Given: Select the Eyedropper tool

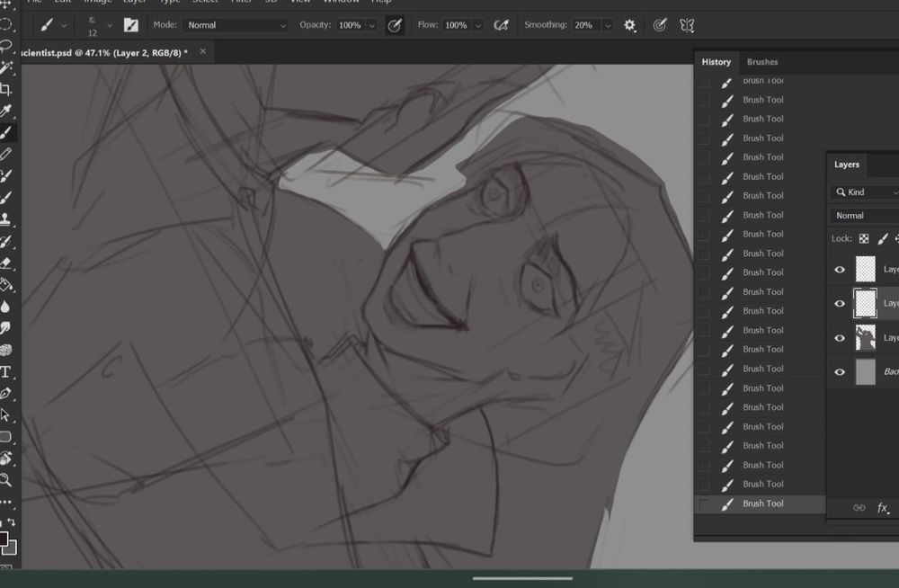Looking at the screenshot, I should pyautogui.click(x=5, y=111).
